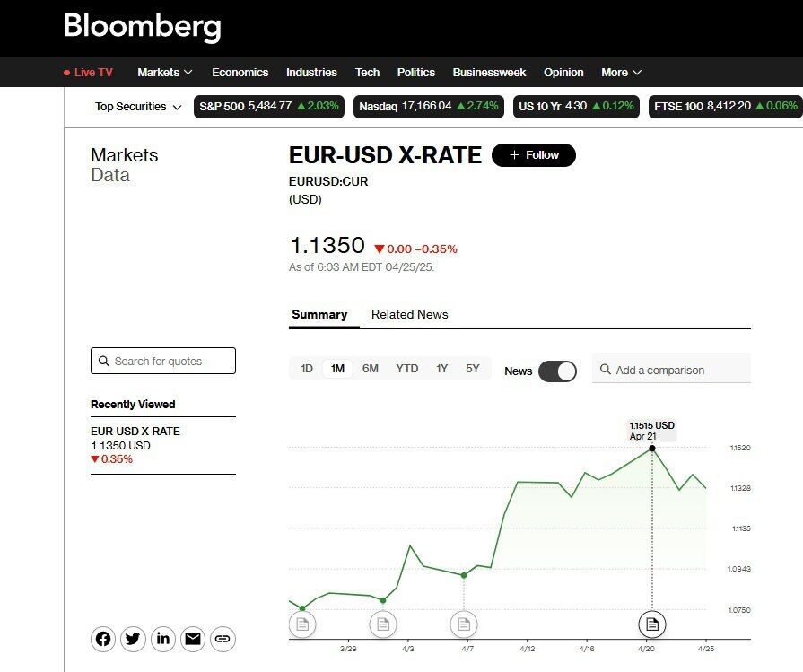The width and height of the screenshot is (803, 672).
Task: Select the 1D chart range
Action: click(x=307, y=369)
